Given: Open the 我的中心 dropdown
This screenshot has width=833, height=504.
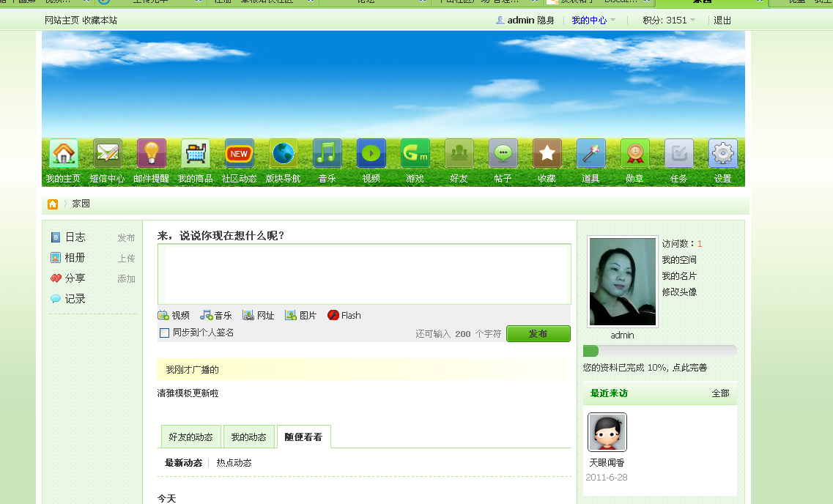Looking at the screenshot, I should coord(590,20).
